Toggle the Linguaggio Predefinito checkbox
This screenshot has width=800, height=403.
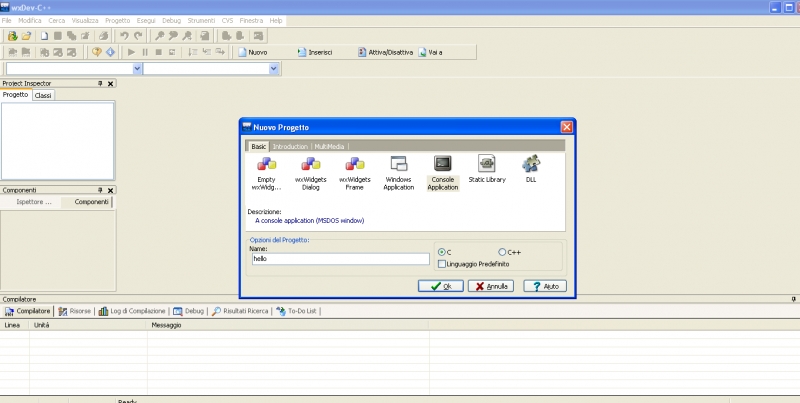tap(442, 264)
